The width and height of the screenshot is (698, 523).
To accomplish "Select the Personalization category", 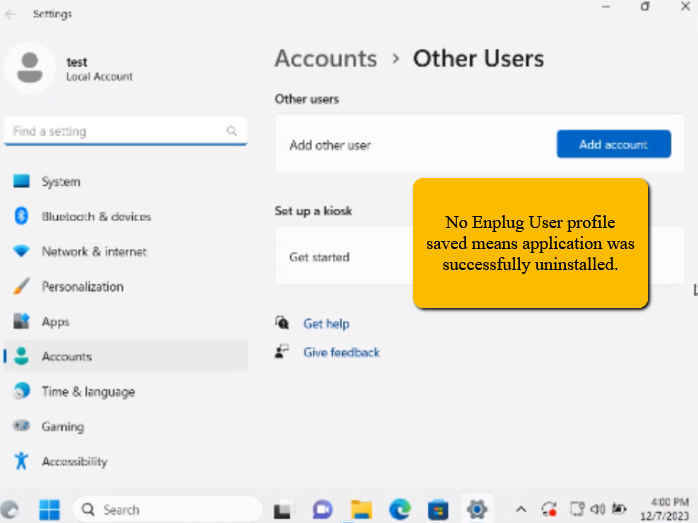I will (126, 286).
